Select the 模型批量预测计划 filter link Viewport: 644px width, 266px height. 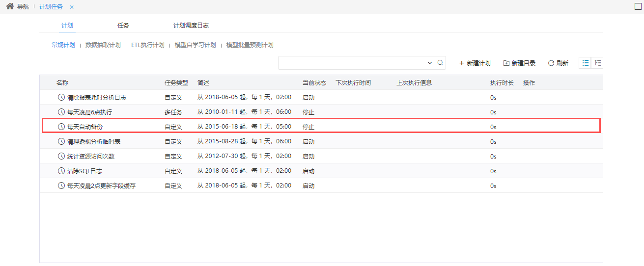pos(250,45)
